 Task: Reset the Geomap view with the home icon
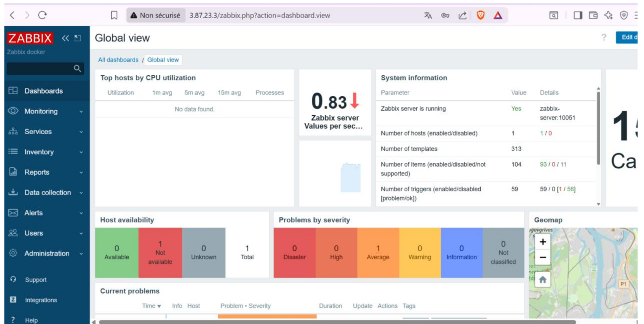[543, 280]
